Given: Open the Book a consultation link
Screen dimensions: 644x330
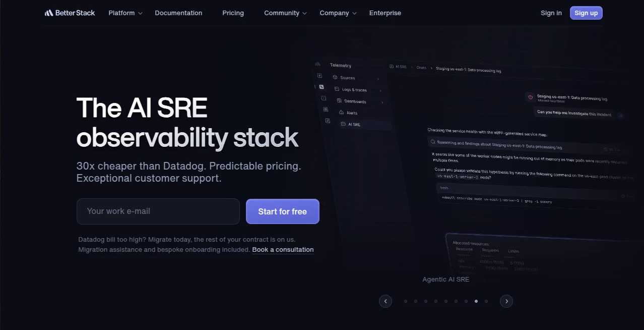Looking at the screenshot, I should pos(283,250).
